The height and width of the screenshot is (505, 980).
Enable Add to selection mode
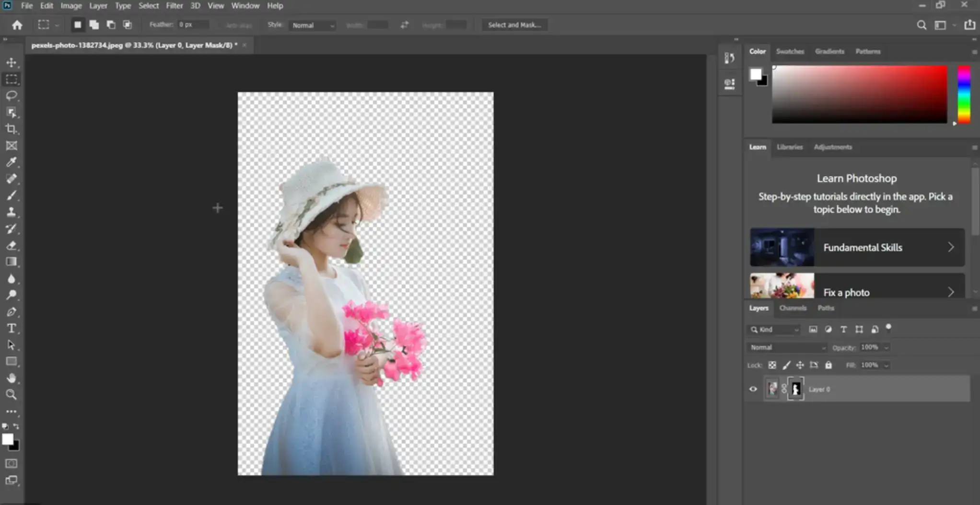(x=94, y=25)
